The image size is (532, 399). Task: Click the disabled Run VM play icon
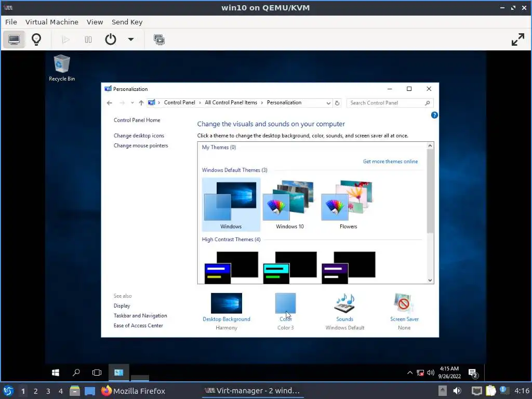(x=66, y=39)
